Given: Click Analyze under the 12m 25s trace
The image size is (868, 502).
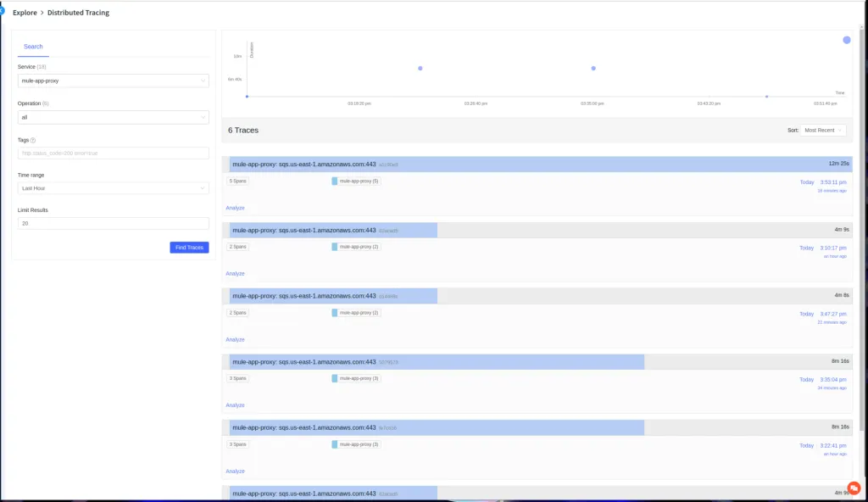Looking at the screenshot, I should pos(235,208).
